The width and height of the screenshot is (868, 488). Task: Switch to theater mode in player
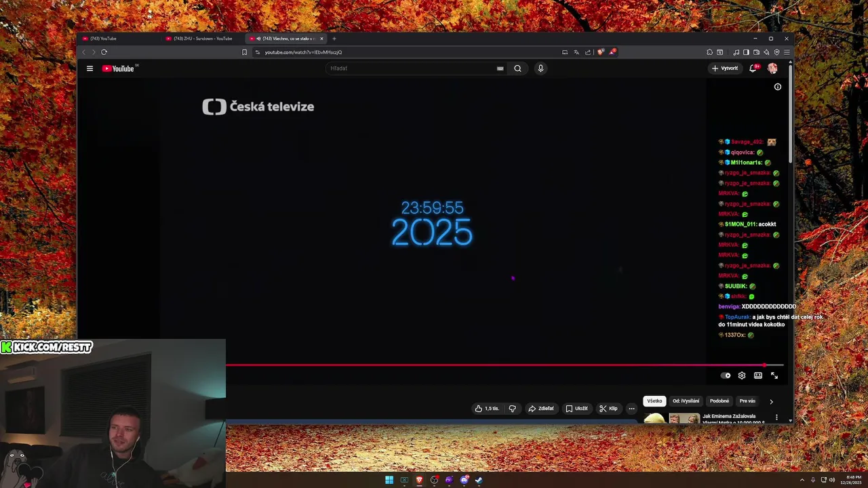[758, 375]
